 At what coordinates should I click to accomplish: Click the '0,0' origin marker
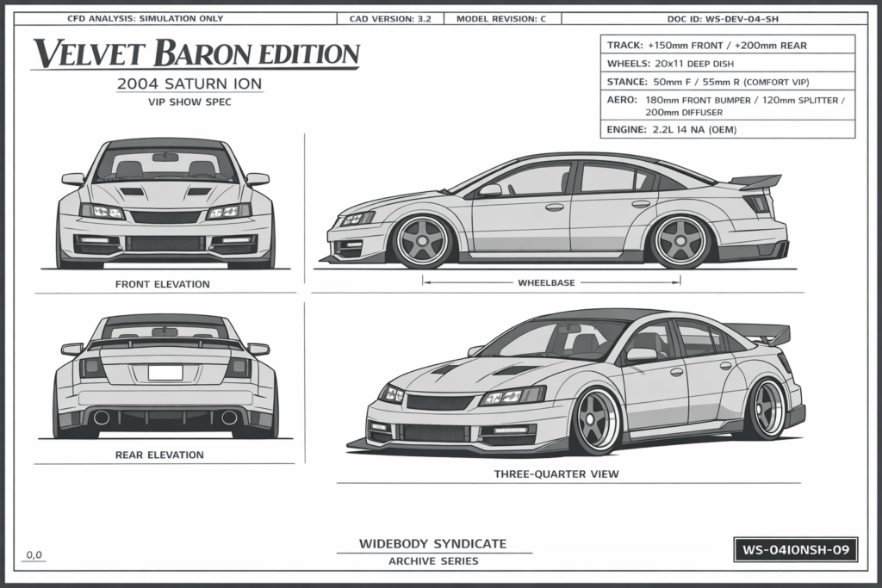(x=34, y=554)
